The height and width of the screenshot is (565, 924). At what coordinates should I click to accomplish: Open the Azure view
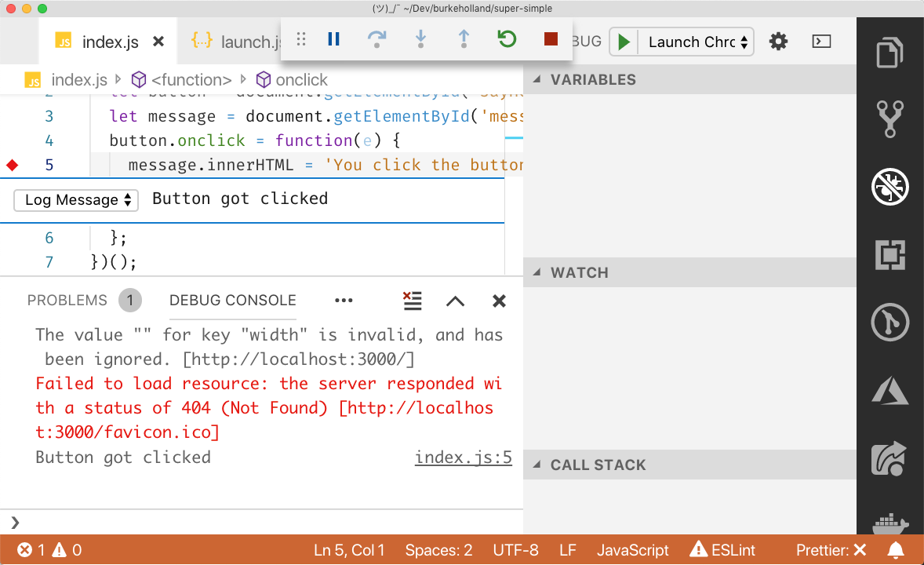point(889,391)
